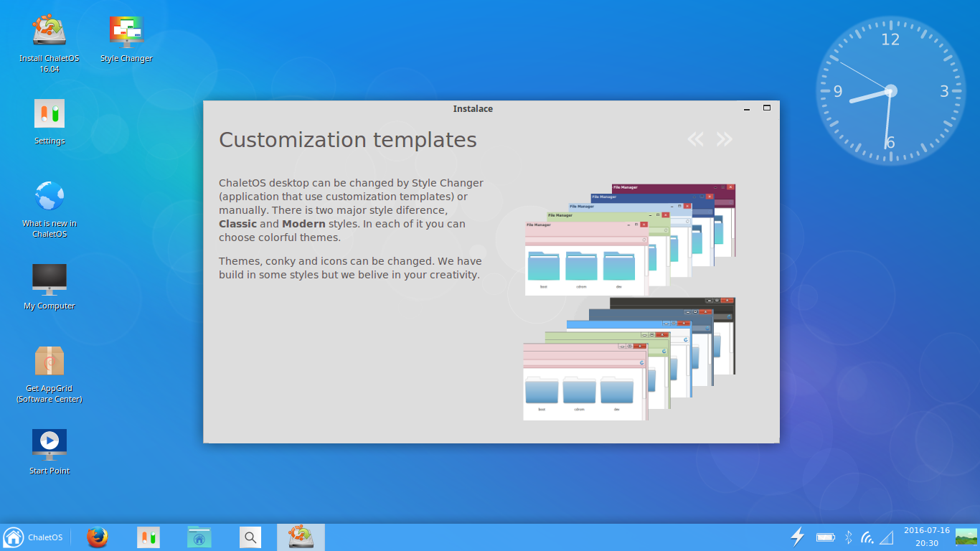Screen dimensions: 980x551
Task: Open the wireless network tray icon
Action: click(x=867, y=537)
